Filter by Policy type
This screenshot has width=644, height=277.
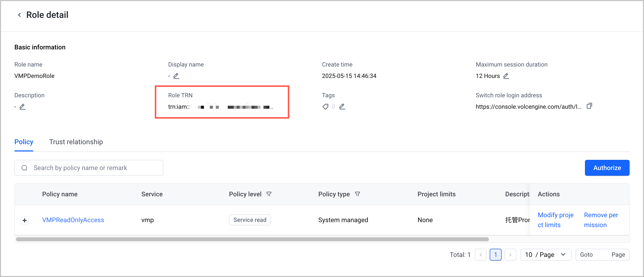tap(357, 194)
